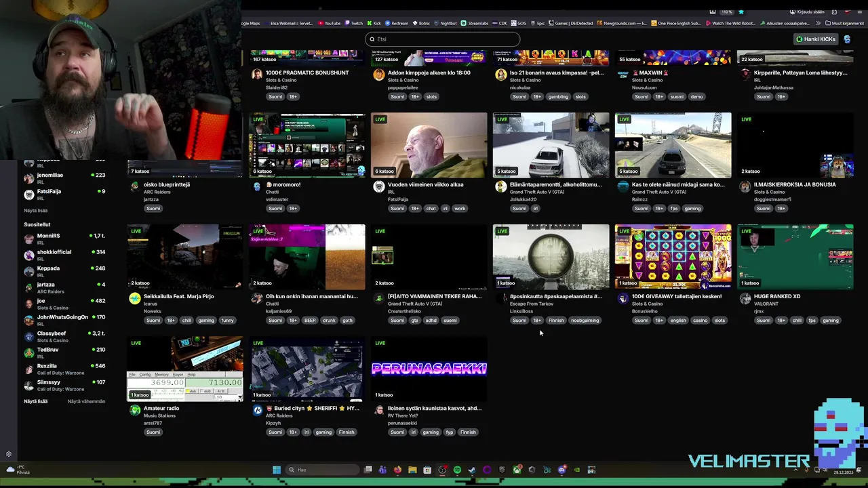Open Classybeef channel in sidebar
The image size is (868, 488).
pyautogui.click(x=65, y=336)
